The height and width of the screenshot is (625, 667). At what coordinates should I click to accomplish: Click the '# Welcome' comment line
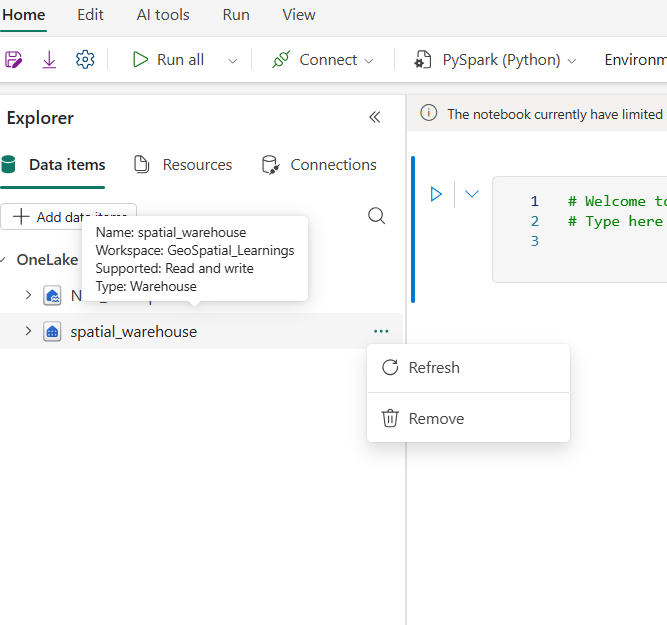(617, 201)
